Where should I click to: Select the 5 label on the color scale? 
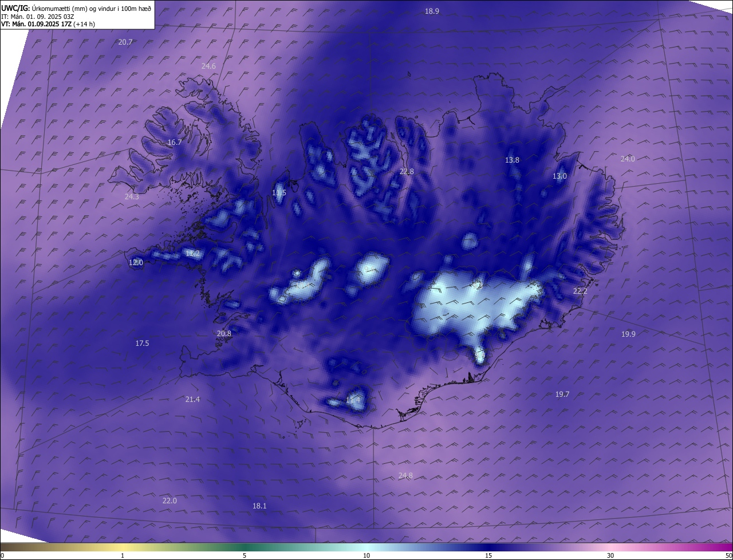click(x=245, y=555)
